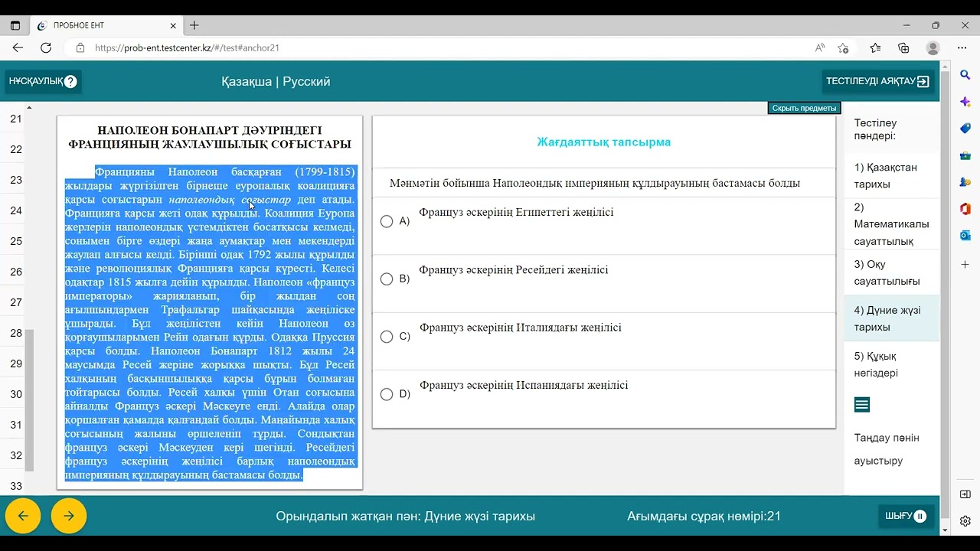Go to previous question with left arrow

click(x=23, y=516)
